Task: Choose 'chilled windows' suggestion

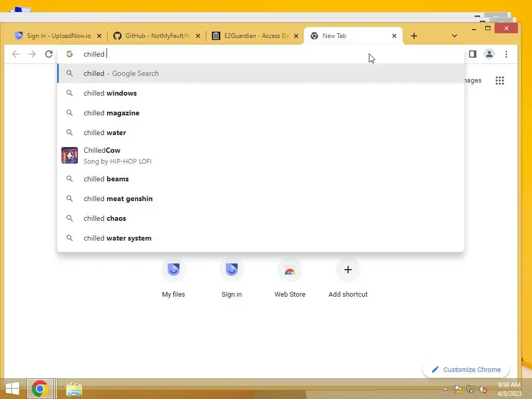Action: 261,93
